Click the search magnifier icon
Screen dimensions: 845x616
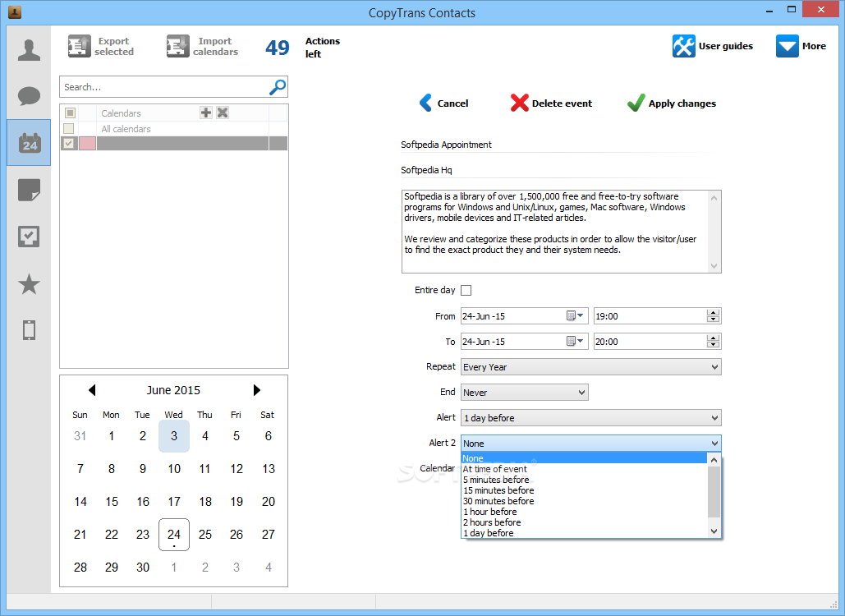click(278, 87)
